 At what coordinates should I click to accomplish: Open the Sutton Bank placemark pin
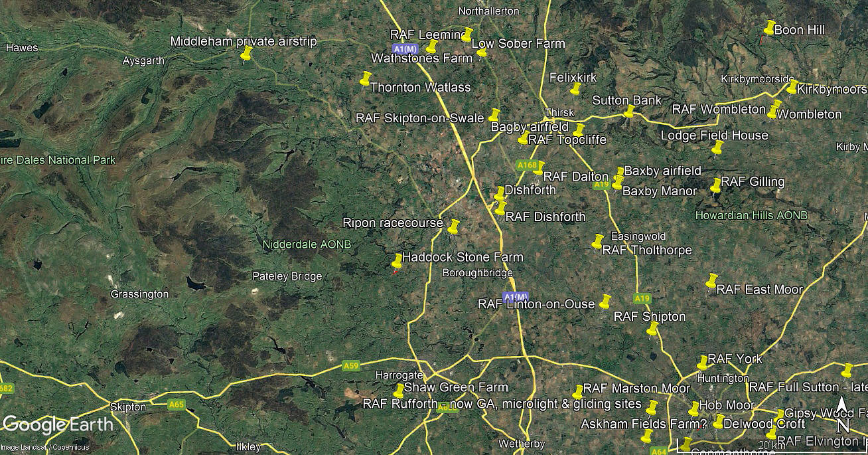pyautogui.click(x=629, y=111)
